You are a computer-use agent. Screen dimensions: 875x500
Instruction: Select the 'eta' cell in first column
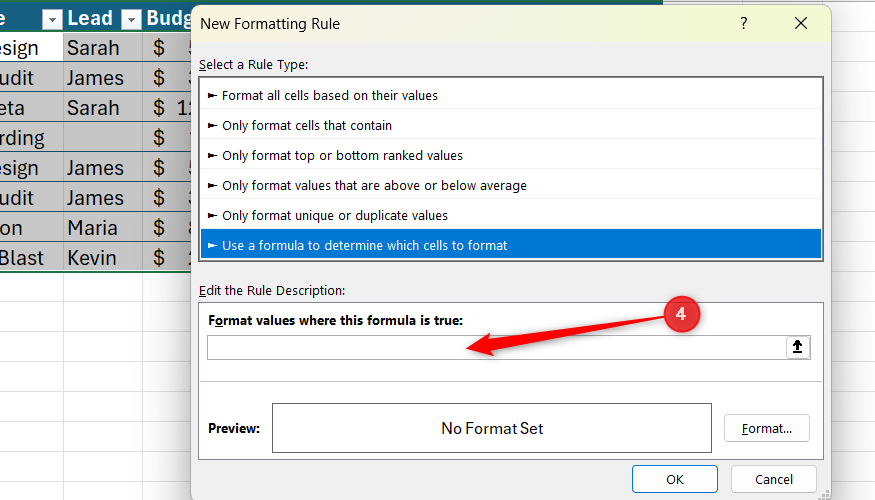tap(31, 108)
